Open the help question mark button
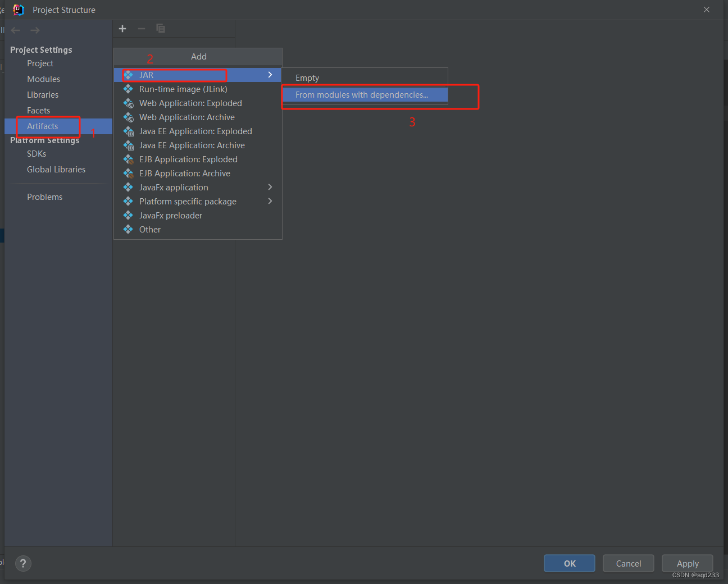 pyautogui.click(x=23, y=563)
